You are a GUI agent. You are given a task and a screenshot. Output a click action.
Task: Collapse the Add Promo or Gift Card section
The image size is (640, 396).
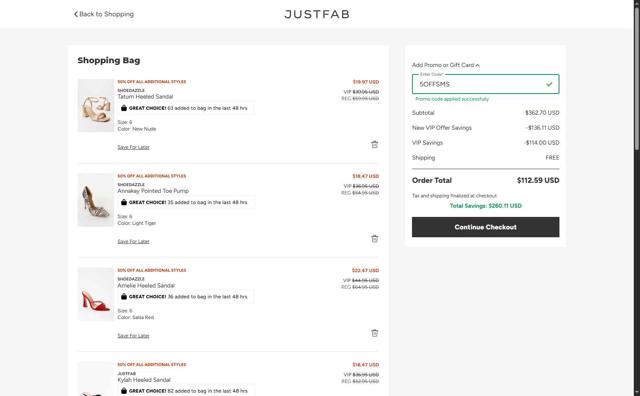446,65
